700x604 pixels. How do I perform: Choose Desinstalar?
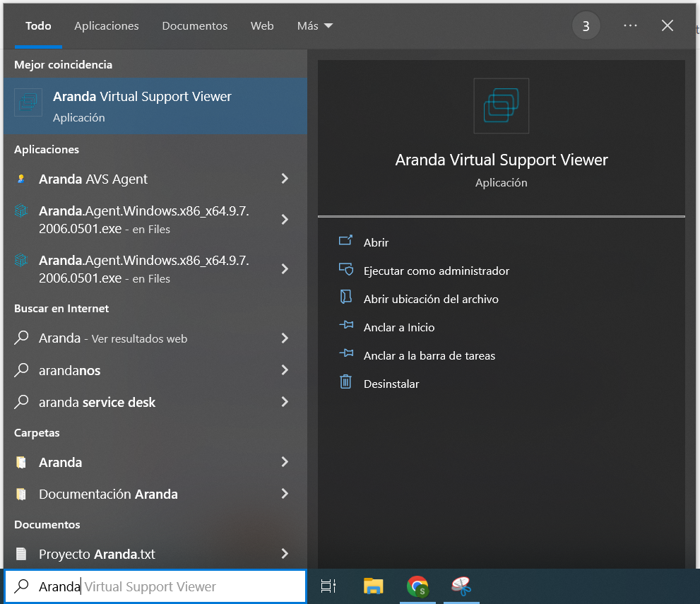[391, 384]
